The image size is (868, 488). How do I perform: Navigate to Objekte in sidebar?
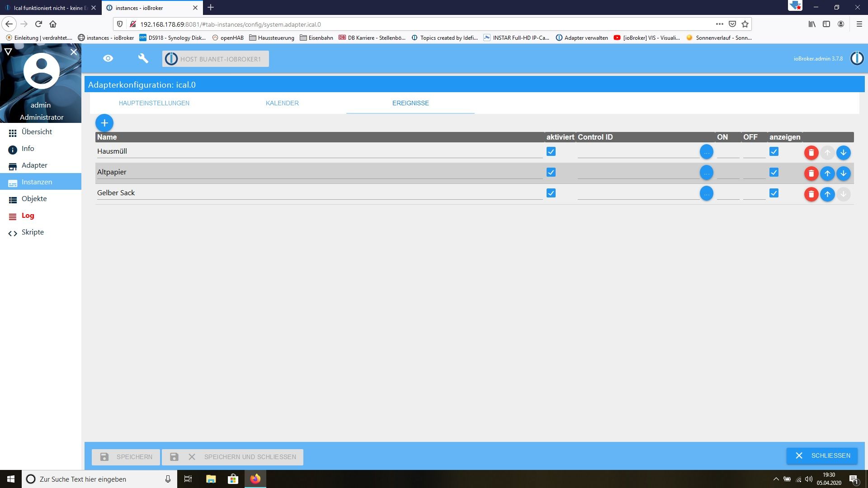34,198
